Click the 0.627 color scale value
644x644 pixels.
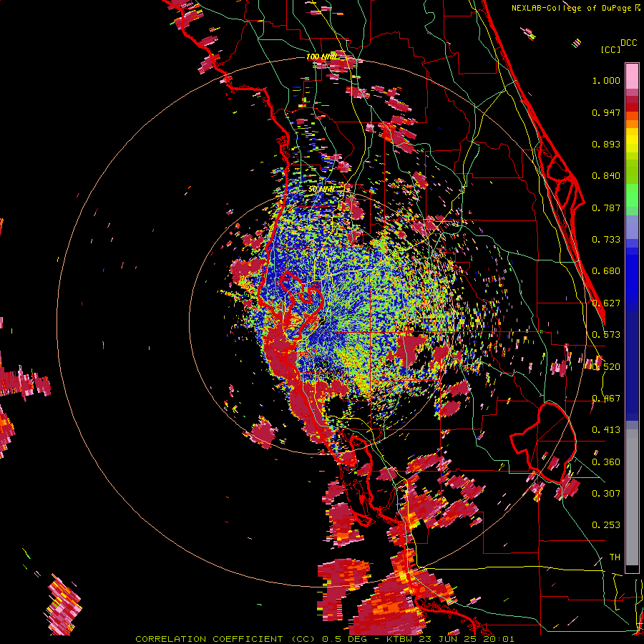606,303
